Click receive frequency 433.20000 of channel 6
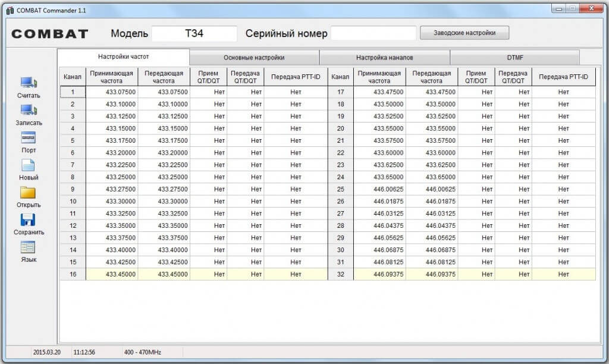The image size is (609, 364). (112, 153)
